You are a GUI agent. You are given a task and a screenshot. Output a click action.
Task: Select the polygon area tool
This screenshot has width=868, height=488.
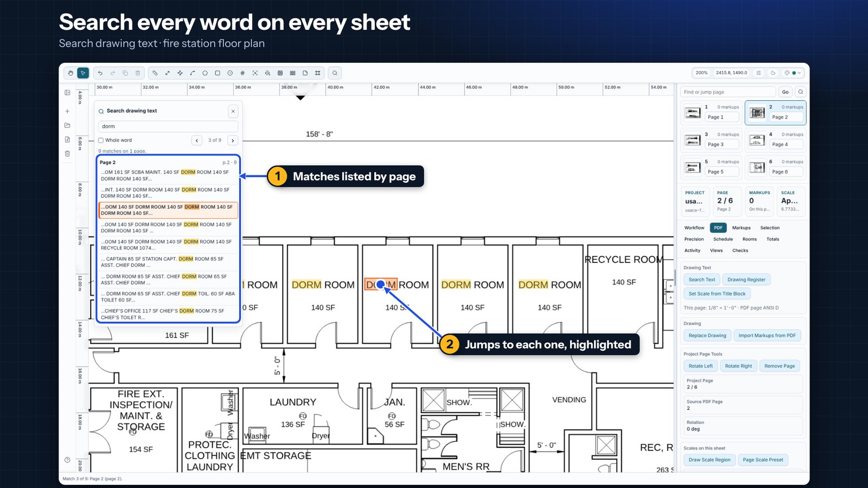click(x=205, y=73)
